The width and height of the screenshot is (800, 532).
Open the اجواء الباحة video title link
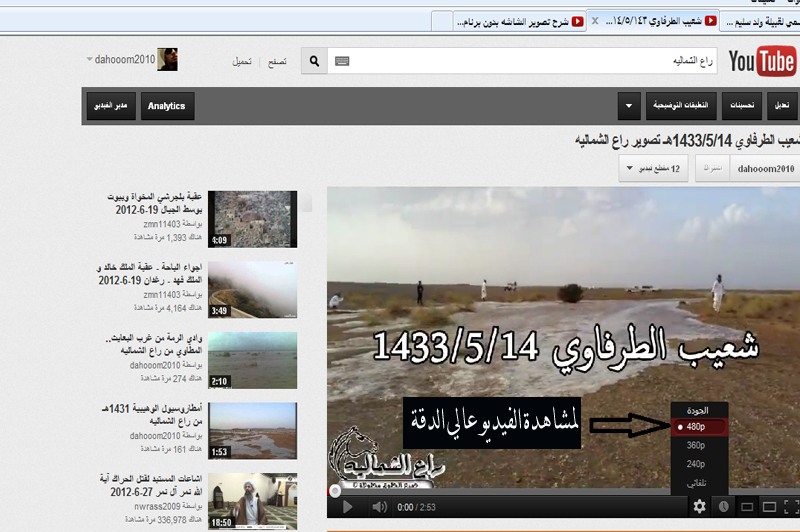pyautogui.click(x=149, y=273)
